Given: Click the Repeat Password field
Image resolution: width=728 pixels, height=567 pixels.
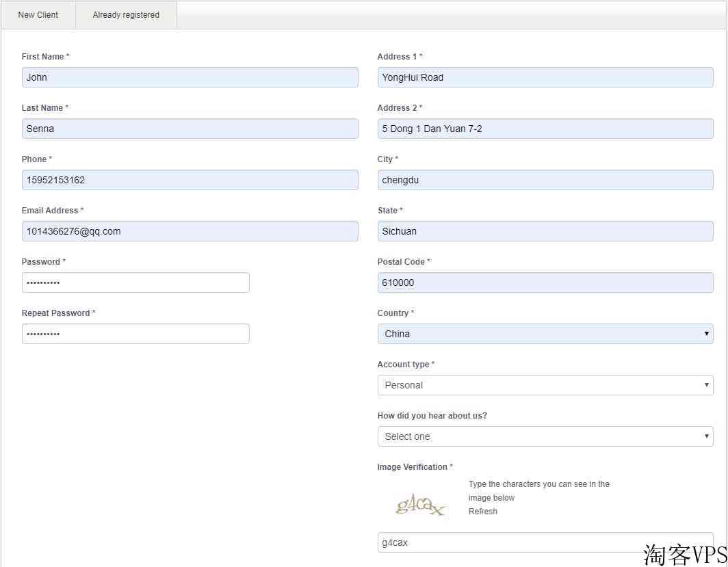Looking at the screenshot, I should [135, 334].
